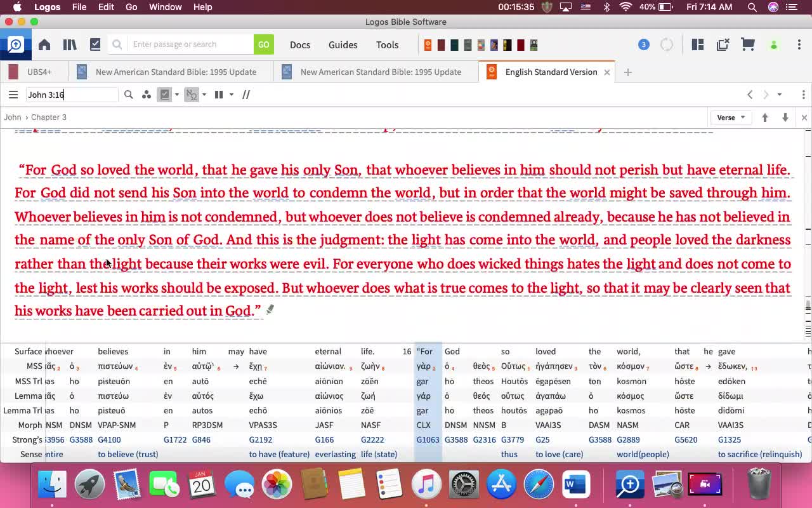Open the Logos menu in menu bar
Image resolution: width=812 pixels, height=508 pixels.
pos(47,7)
